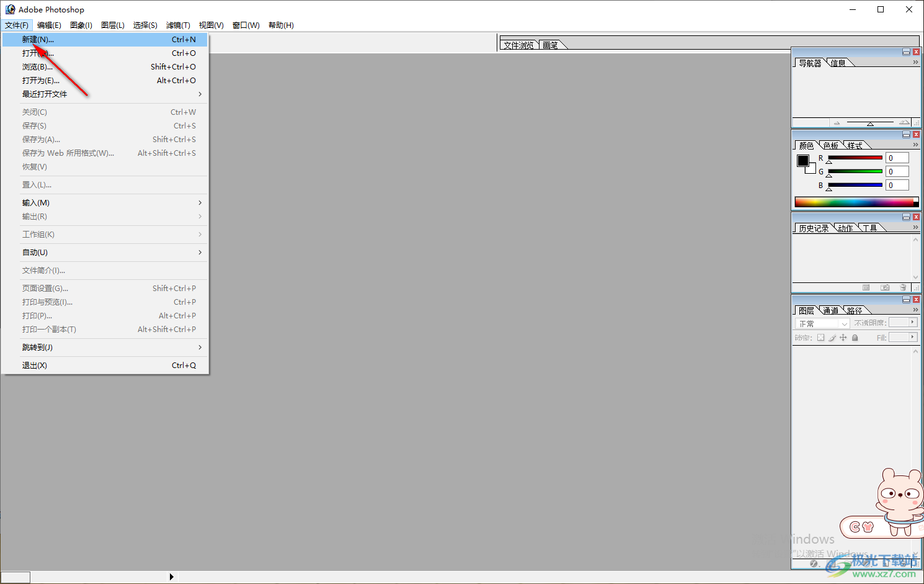Click the Navigator zoom in large mountains icon
The image size is (924, 584).
tap(904, 122)
